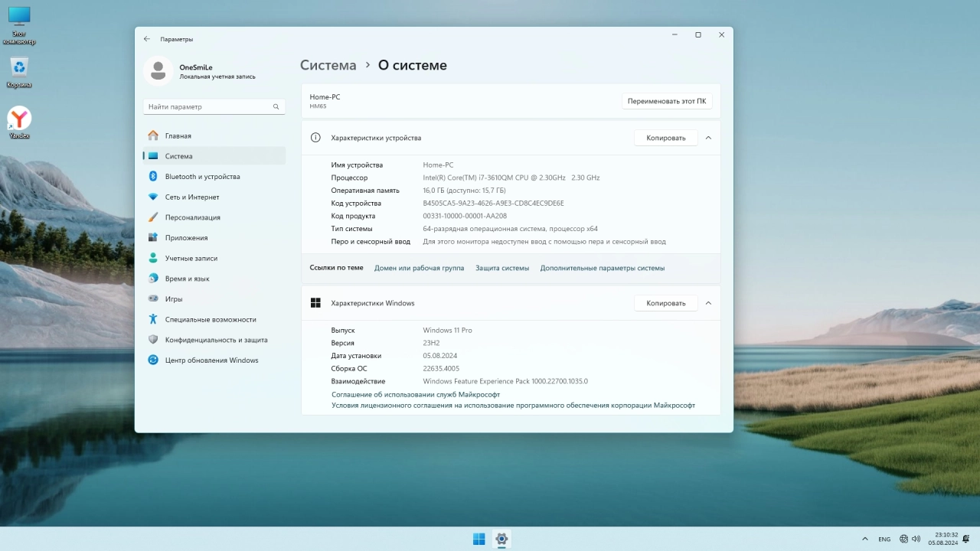Collapse the Характеристики Windows section
The width and height of the screenshot is (980, 551).
coord(708,303)
